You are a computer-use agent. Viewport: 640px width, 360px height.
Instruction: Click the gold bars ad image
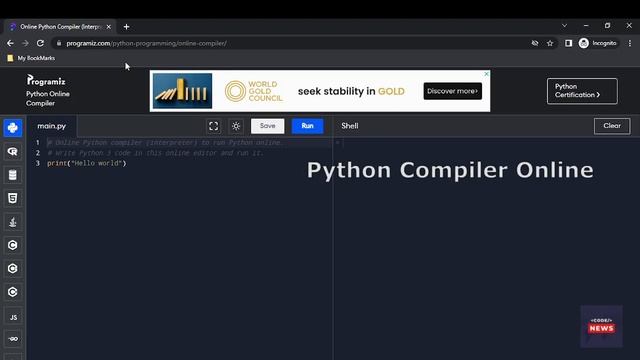click(182, 91)
